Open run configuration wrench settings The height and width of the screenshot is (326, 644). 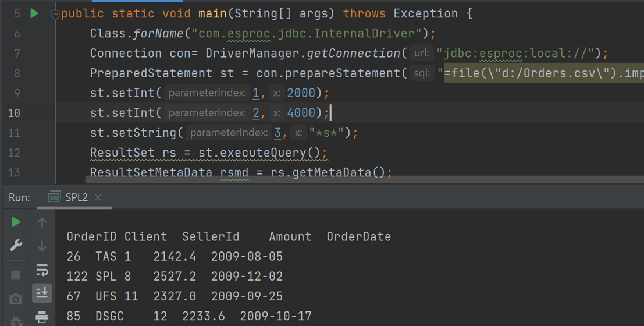[x=16, y=246]
